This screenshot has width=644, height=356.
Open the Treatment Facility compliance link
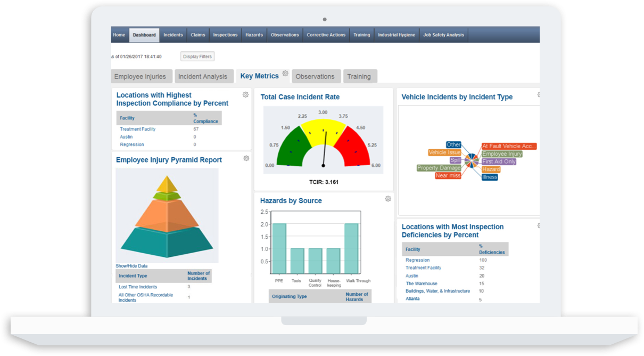tap(138, 129)
